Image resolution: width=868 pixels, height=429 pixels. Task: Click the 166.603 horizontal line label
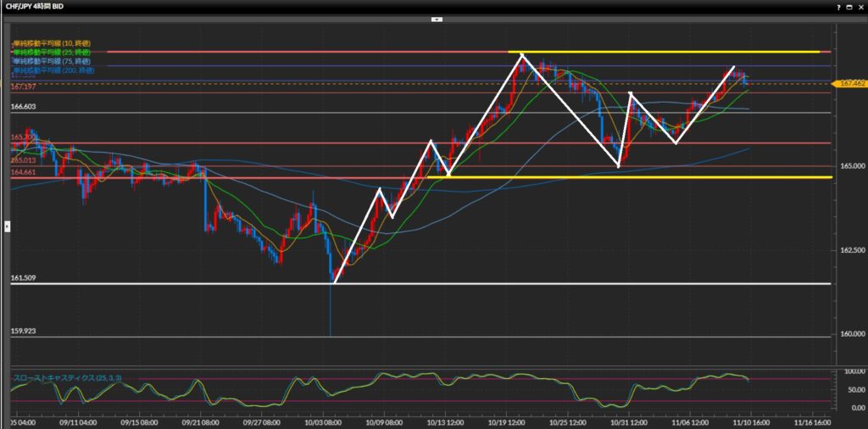pos(23,108)
